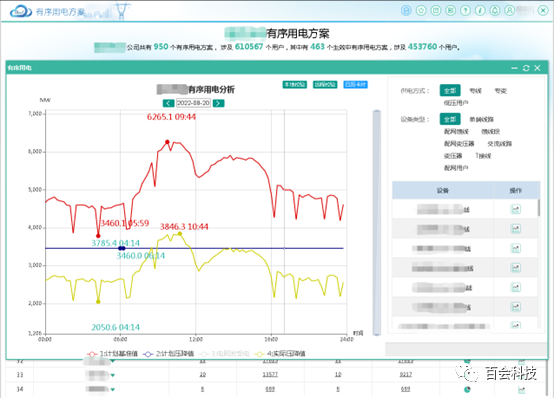Viewport: 554px width, 398px height.
Task: Open chart icon for third device row
Action: [515, 248]
